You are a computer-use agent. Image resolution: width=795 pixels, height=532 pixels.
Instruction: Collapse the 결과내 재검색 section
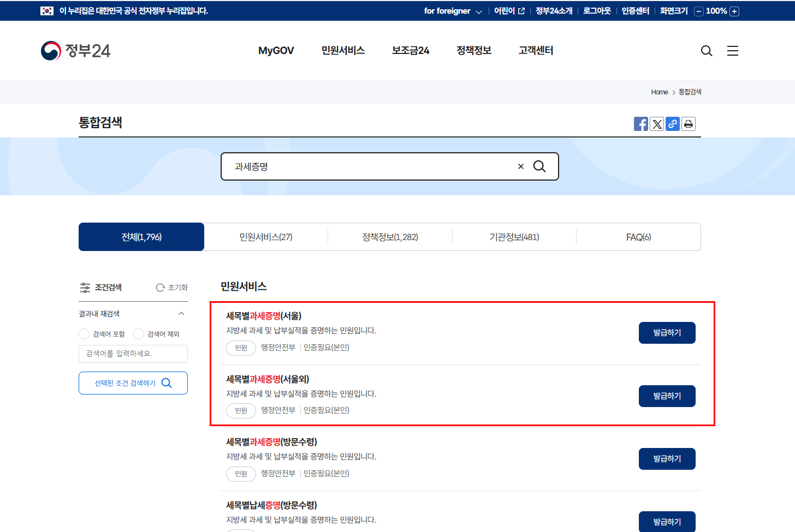tap(181, 313)
